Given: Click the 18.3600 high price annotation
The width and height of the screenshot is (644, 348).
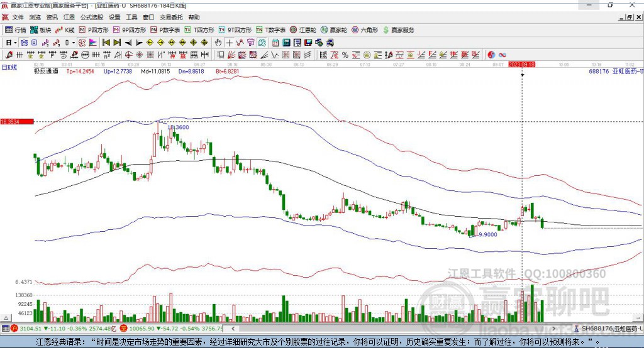Looking at the screenshot, I should tap(178, 128).
